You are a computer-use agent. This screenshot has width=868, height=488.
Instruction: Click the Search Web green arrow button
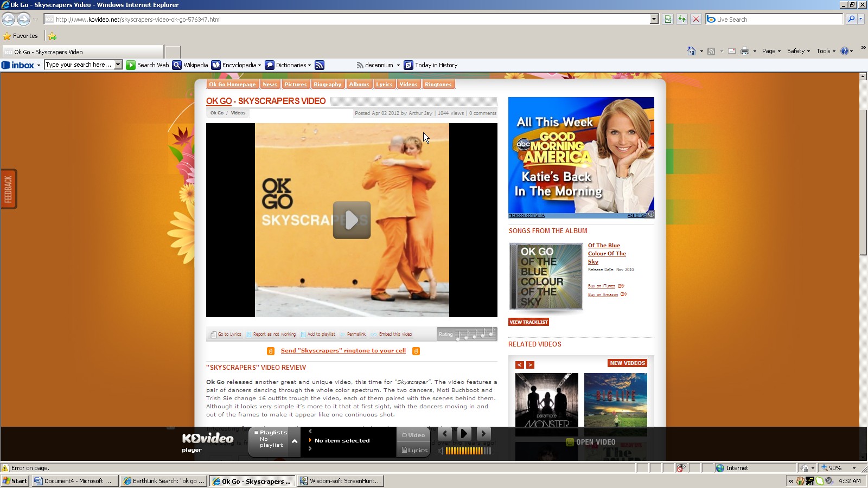[x=131, y=65]
